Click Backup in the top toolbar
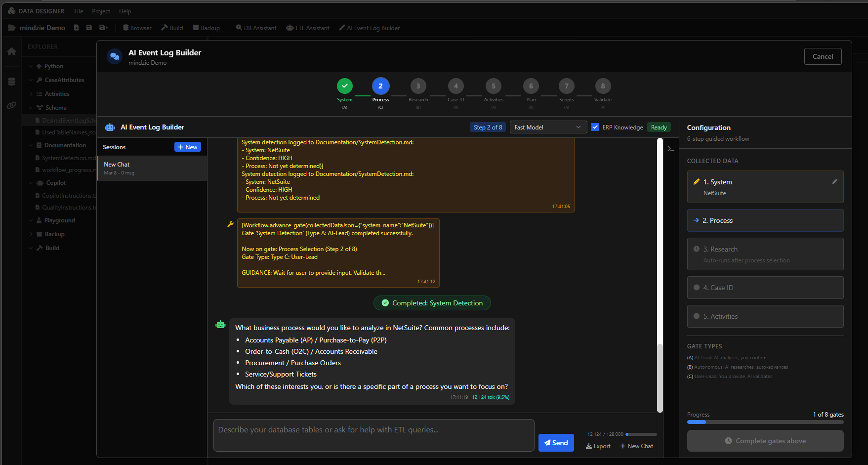Screen dimensions: 868x465 [x=206, y=28]
